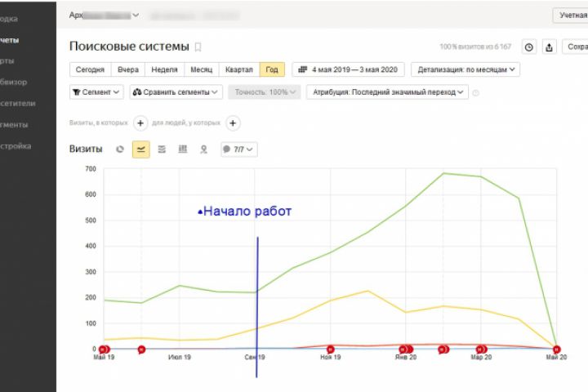Select the Неделя period
The width and height of the screenshot is (588, 392).
click(x=164, y=69)
